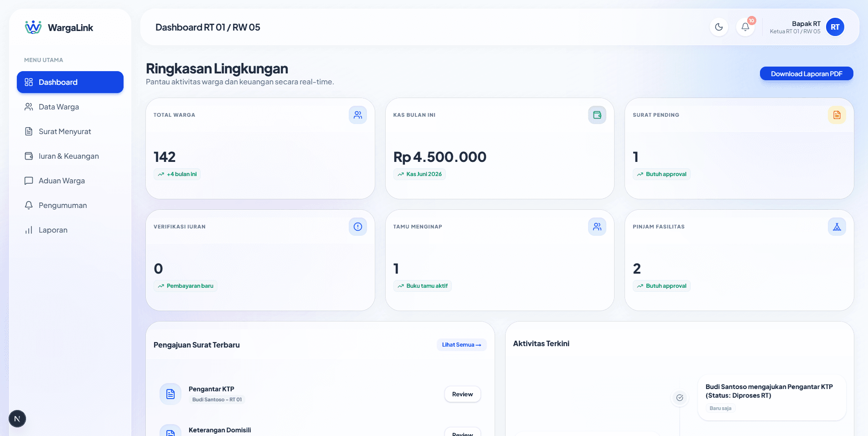Screen dimensions: 868x436
Task: Go to Data Warga menu
Action: [70, 107]
